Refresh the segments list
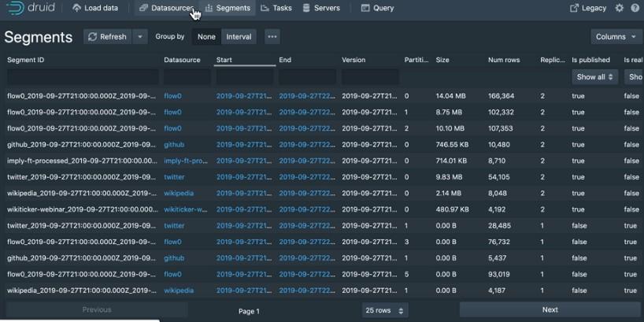Image resolution: width=644 pixels, height=322 pixels. point(108,36)
